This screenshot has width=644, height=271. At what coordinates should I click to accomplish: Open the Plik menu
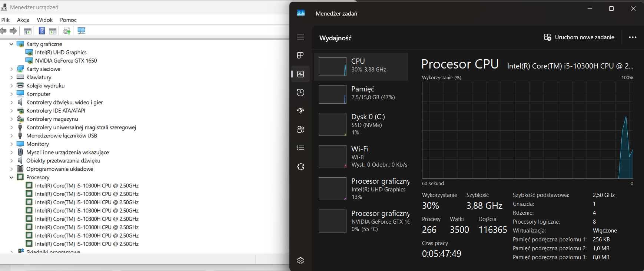[6, 20]
